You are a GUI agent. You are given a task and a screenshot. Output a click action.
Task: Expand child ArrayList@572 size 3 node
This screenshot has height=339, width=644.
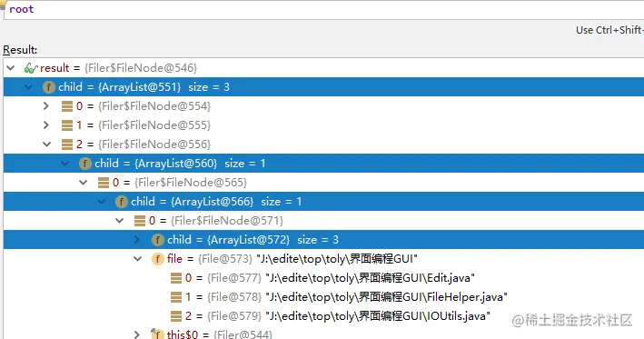tap(137, 240)
